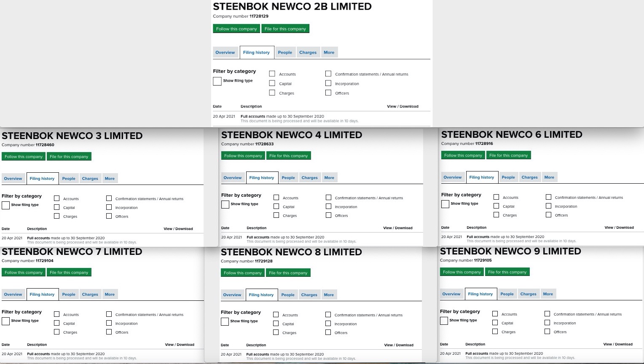Enable Show filing type for STEENBOK NEWCO 9
This screenshot has width=644, height=364.
[x=443, y=321]
